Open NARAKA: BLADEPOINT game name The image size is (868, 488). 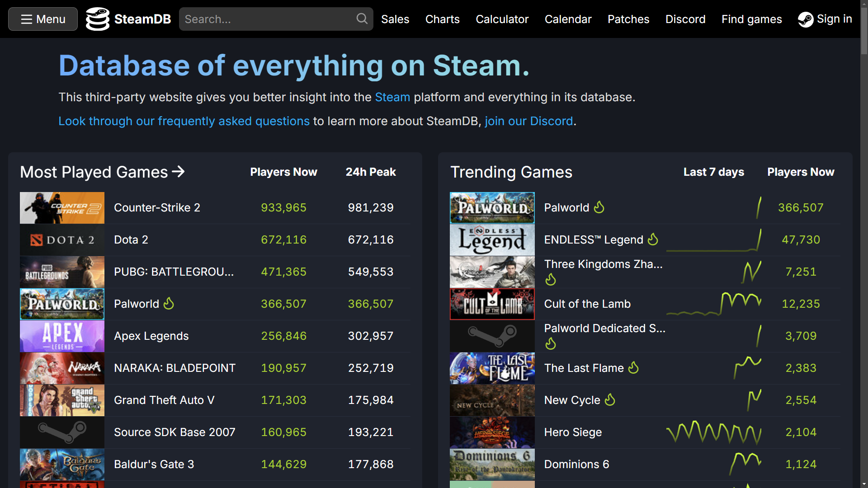pos(175,368)
